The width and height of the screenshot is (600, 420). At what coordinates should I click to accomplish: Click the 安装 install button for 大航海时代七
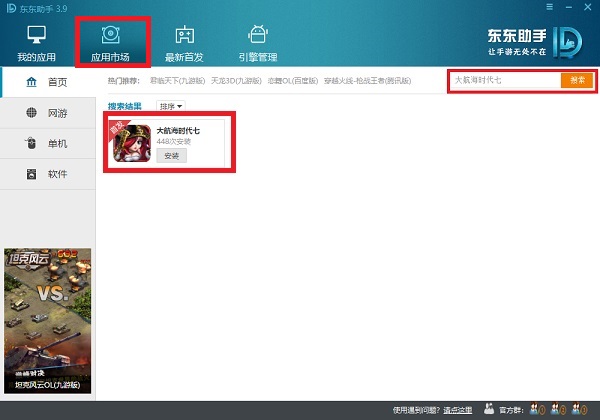(171, 156)
